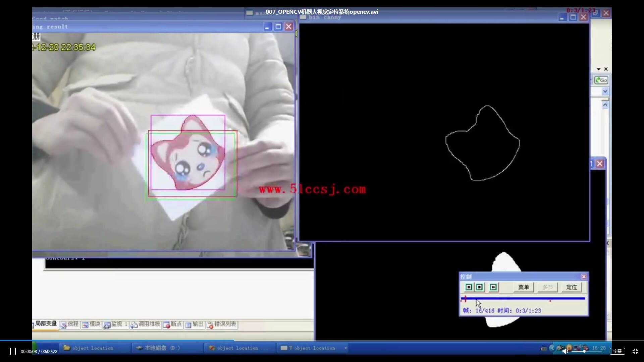
Task: Open the 监视 1 tab
Action: coord(116,324)
